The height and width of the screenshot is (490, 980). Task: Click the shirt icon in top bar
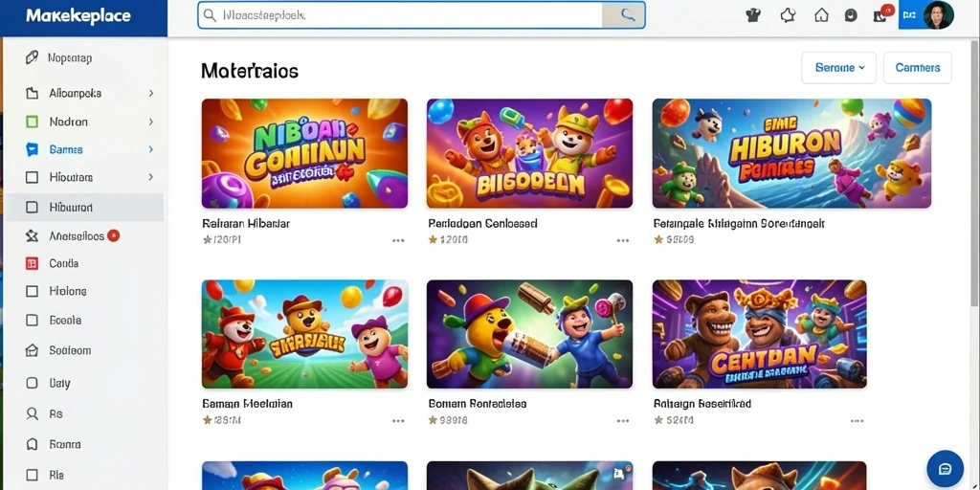click(x=753, y=15)
